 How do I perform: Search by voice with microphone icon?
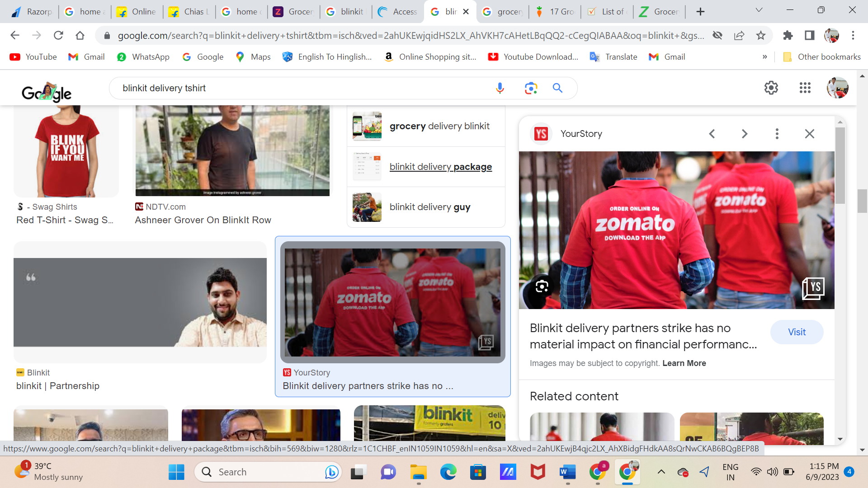click(x=500, y=88)
